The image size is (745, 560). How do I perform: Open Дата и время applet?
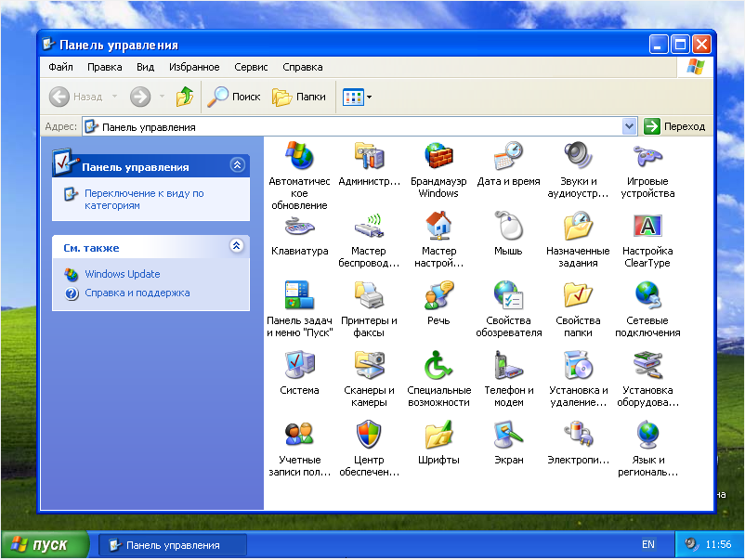coord(508,156)
